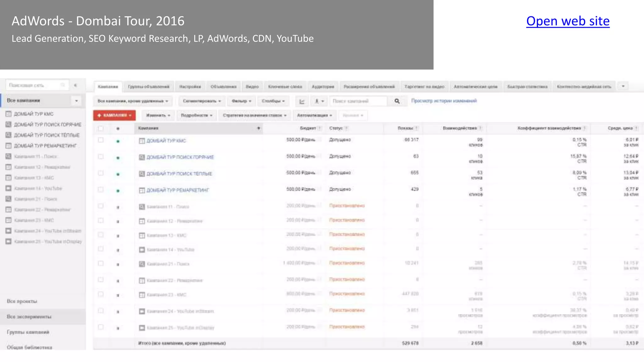The height and width of the screenshot is (362, 644).
Task: Click green status dot for ДОМБАЙ ТУР РЕМАРКЕТИНГ
Action: (x=118, y=191)
